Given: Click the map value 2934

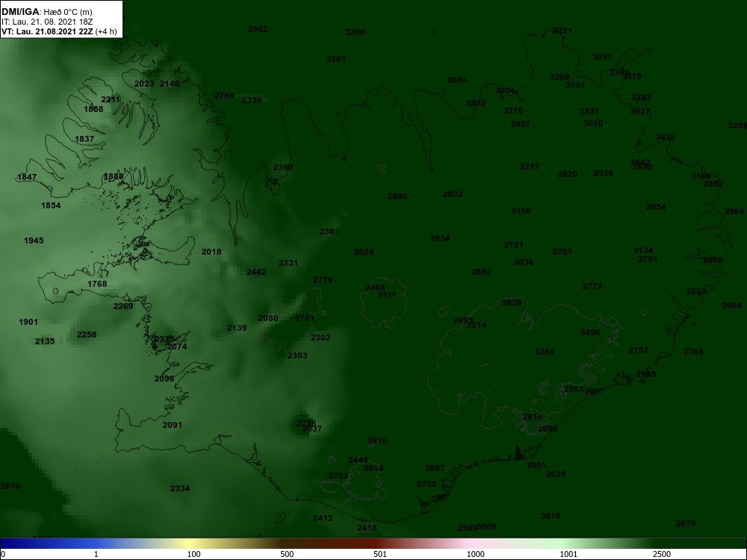Looking at the screenshot, I should pos(440,239).
